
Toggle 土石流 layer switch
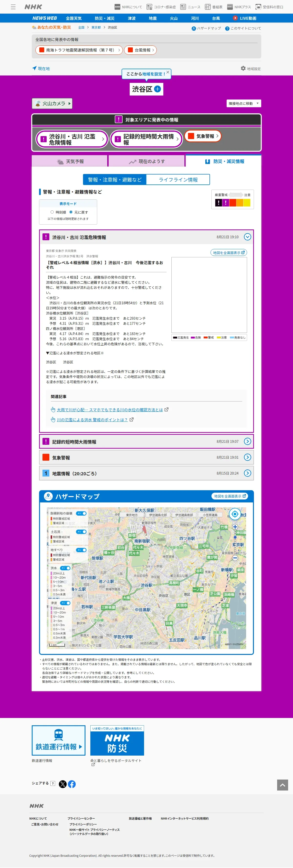(x=81, y=532)
